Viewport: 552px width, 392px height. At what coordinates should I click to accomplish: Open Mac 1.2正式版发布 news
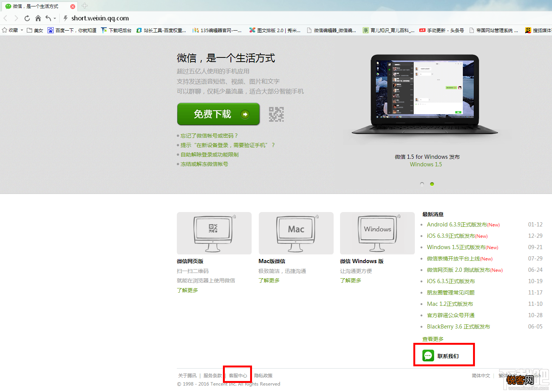point(450,304)
